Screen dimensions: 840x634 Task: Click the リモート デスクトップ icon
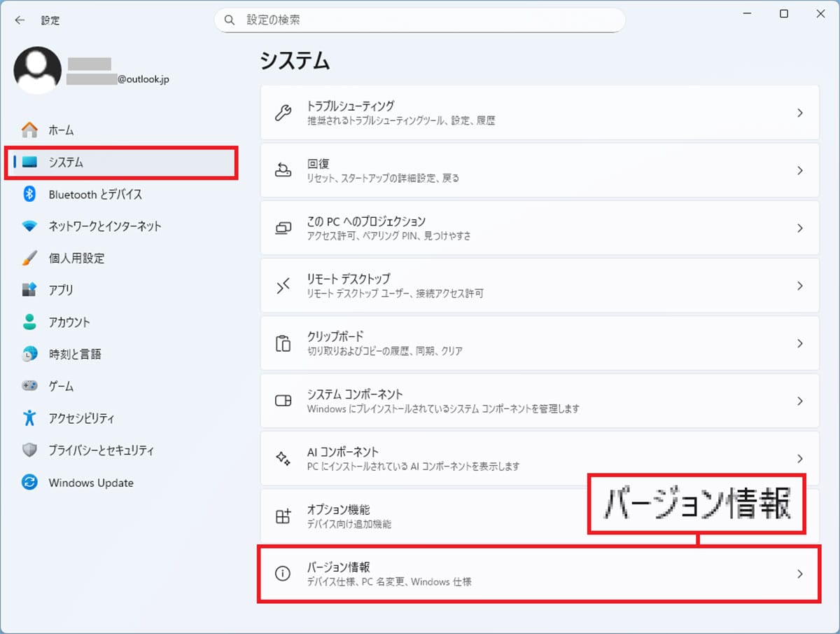coord(283,286)
